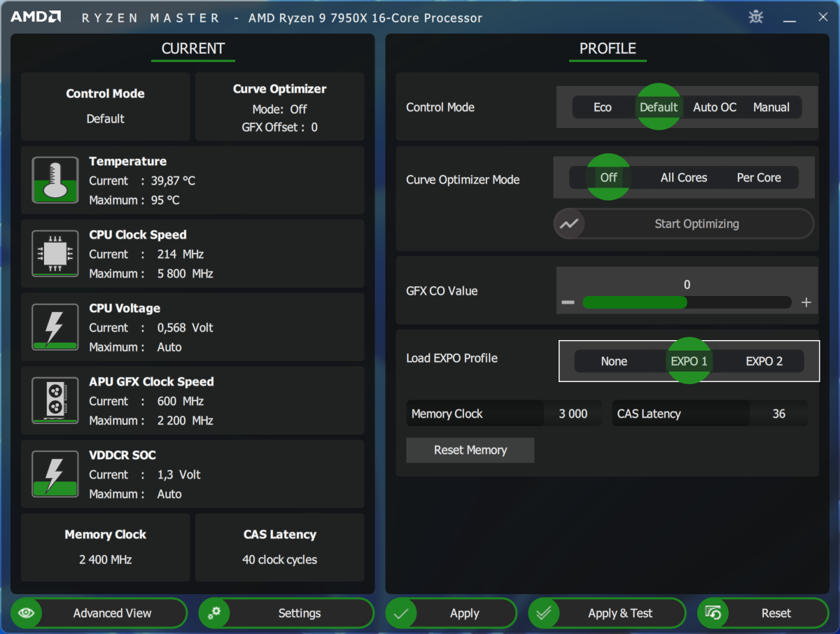Viewport: 840px width, 634px height.
Task: Select the CURRENT panel header
Action: pos(193,48)
